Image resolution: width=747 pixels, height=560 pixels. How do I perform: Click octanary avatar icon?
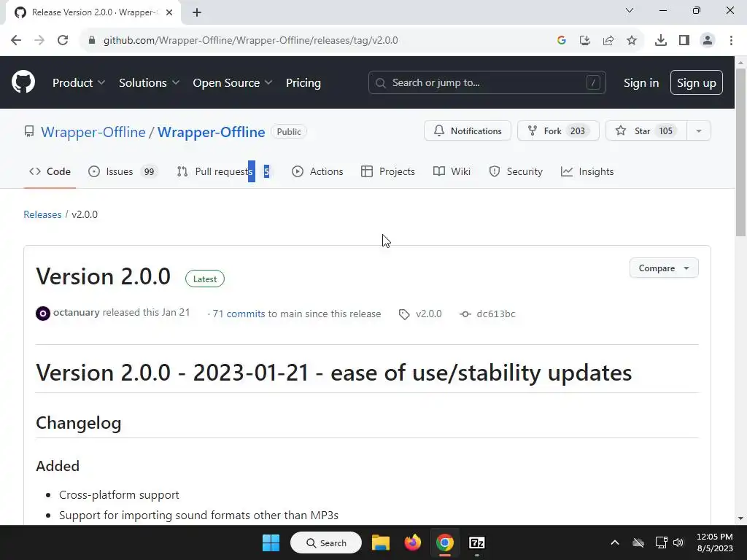tap(43, 314)
